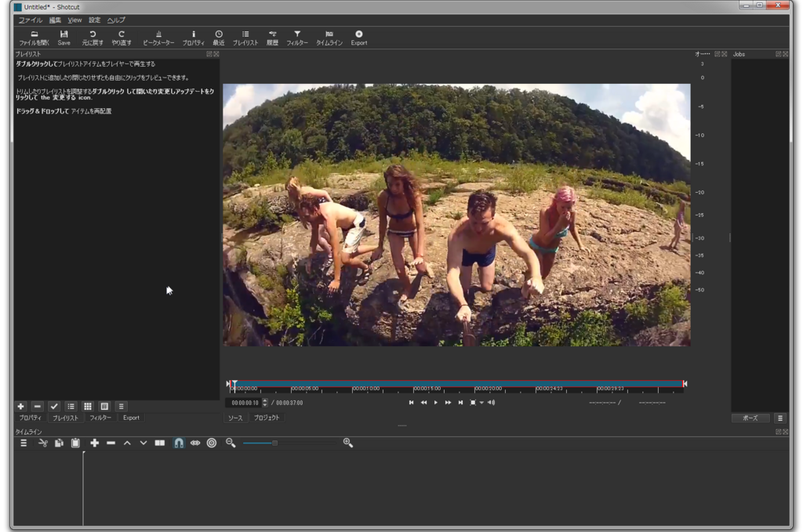Click the history (履歴) toolbar icon

(272, 38)
